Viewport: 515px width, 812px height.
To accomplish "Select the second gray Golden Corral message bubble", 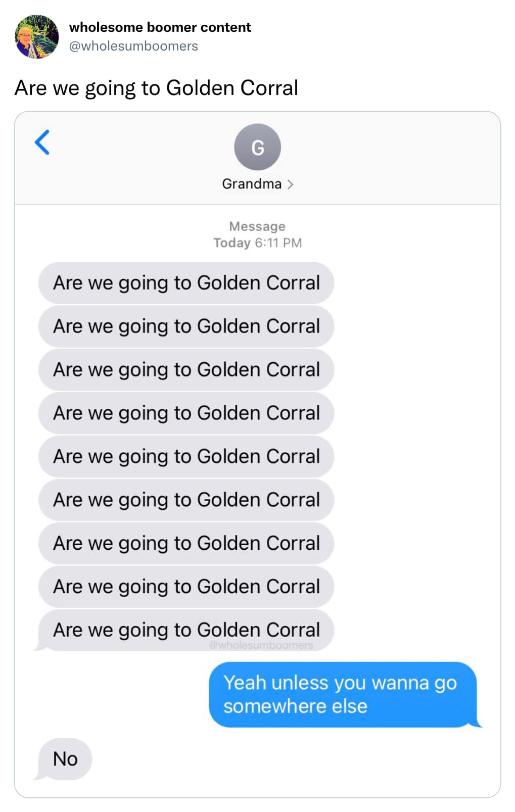I will coord(186,326).
